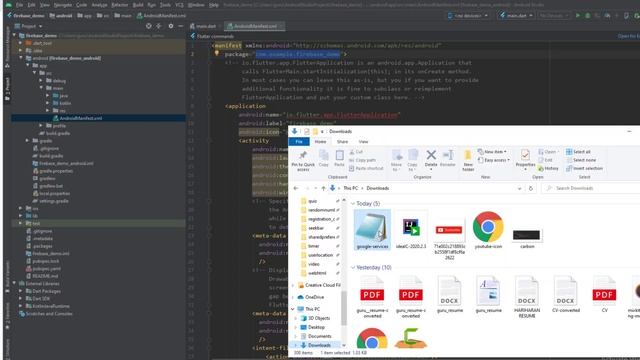Open the Easy access dropdown in Explorer
The height and width of the screenshot is (360, 640).
[x=494, y=160]
